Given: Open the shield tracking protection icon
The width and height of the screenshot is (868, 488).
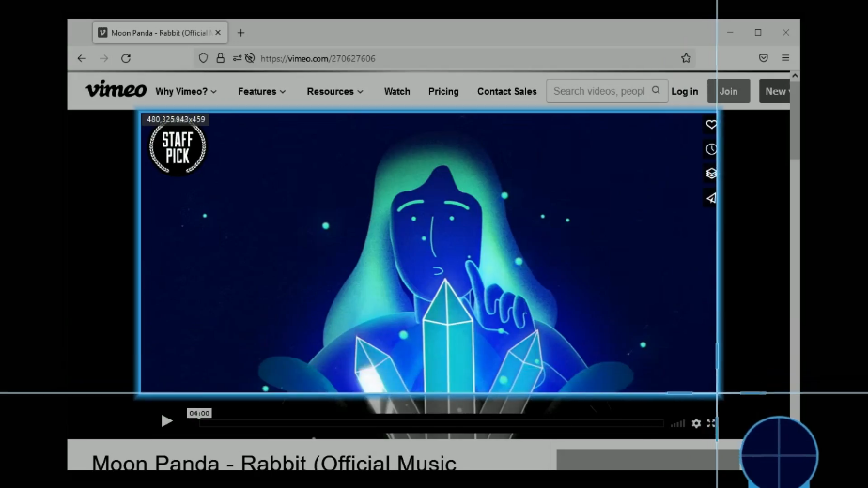Looking at the screenshot, I should click(203, 58).
